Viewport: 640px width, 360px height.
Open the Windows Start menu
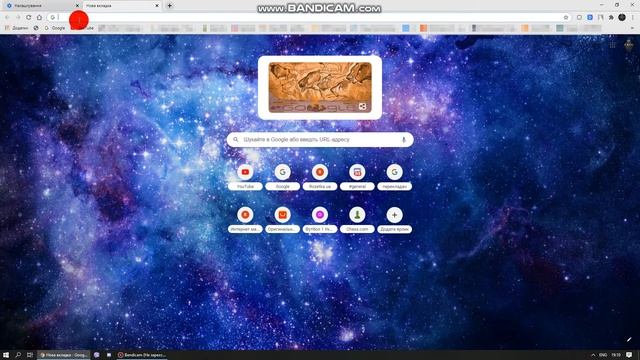click(6, 355)
